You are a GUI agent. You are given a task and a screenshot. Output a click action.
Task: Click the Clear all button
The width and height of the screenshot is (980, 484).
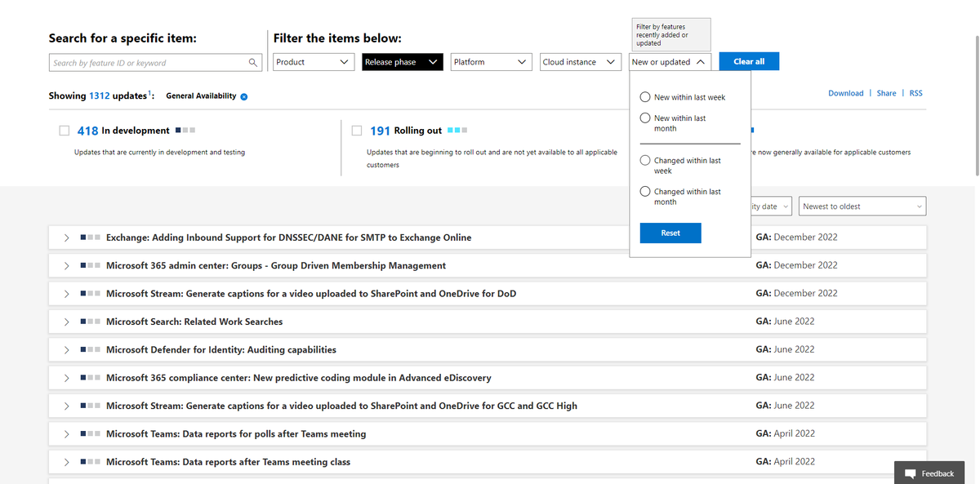[749, 61]
